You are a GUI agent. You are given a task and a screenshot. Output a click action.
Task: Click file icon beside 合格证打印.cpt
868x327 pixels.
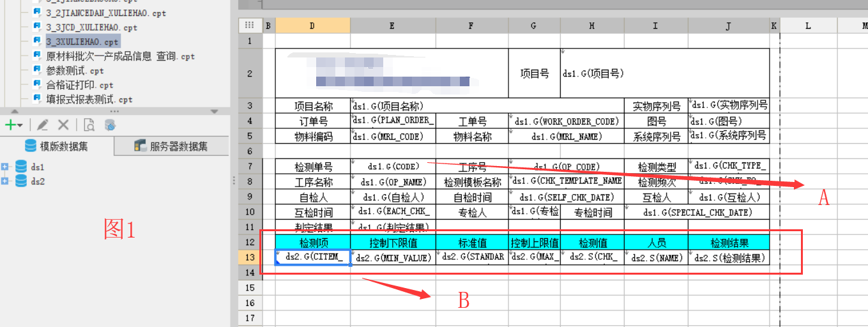click(x=37, y=84)
